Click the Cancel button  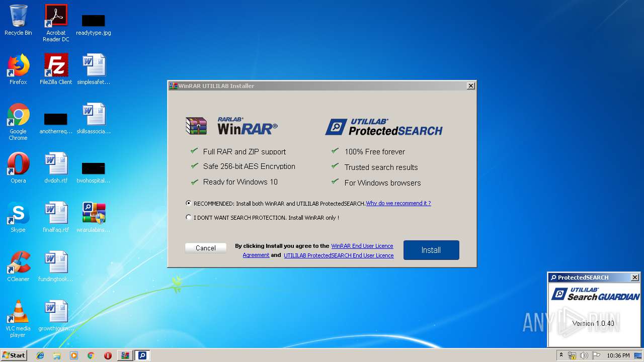[x=206, y=248]
